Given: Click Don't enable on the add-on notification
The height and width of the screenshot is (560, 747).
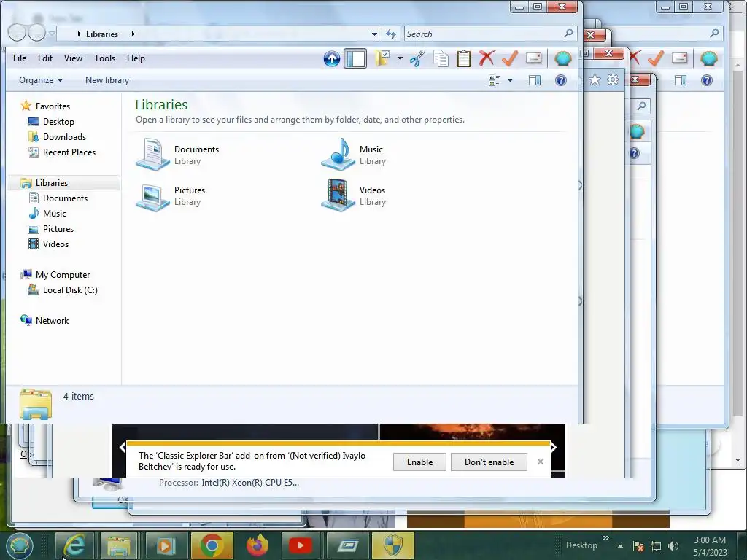Looking at the screenshot, I should (489, 462).
